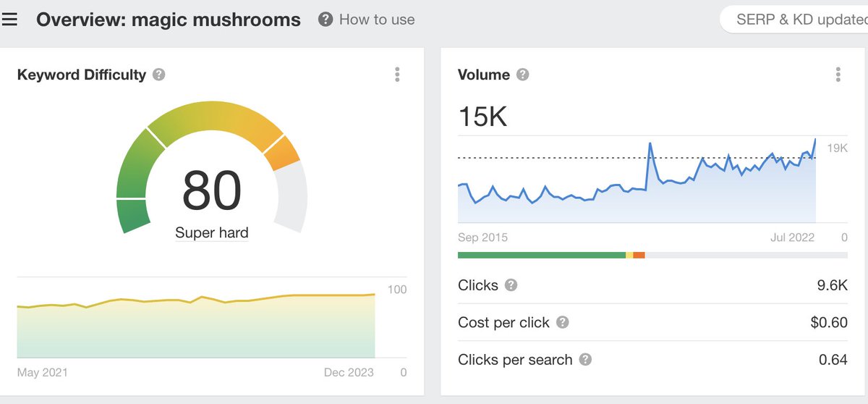868x404 pixels.
Task: Click the Cost per click help icon
Action: click(562, 323)
